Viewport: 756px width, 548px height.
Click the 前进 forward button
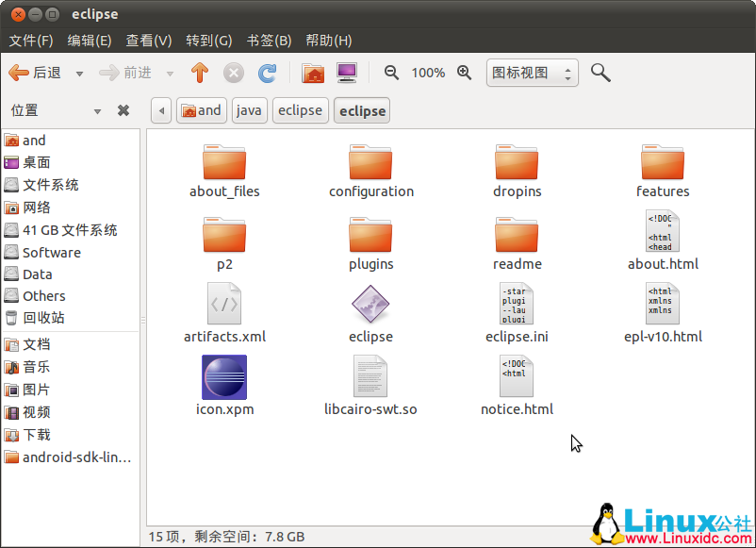point(125,73)
